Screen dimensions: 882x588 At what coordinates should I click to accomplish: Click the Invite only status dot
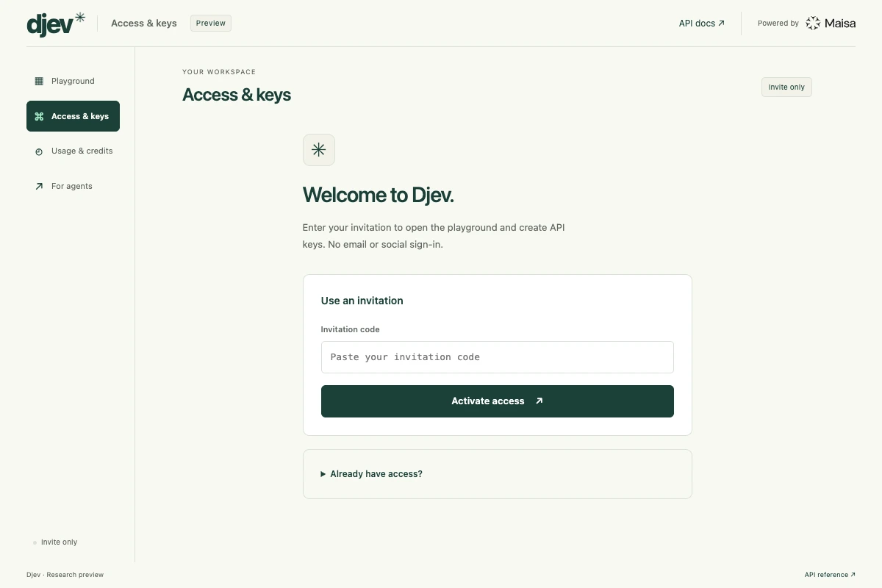pyautogui.click(x=35, y=542)
